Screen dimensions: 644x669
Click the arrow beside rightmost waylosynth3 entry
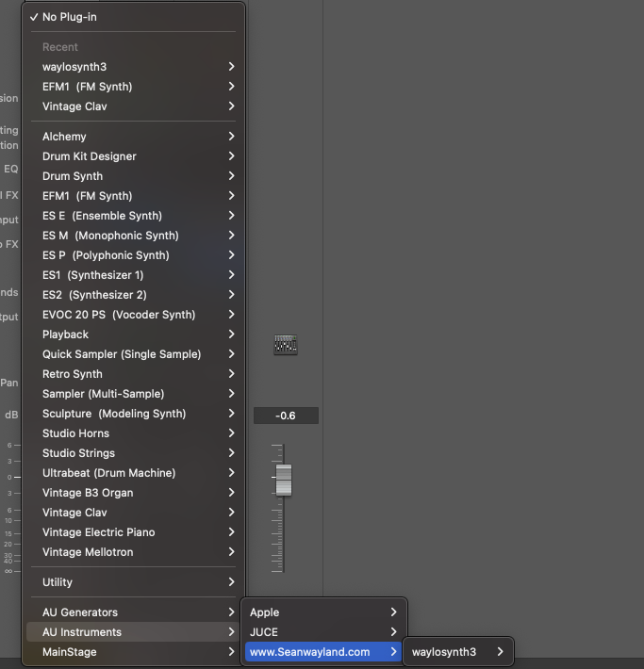pos(500,652)
